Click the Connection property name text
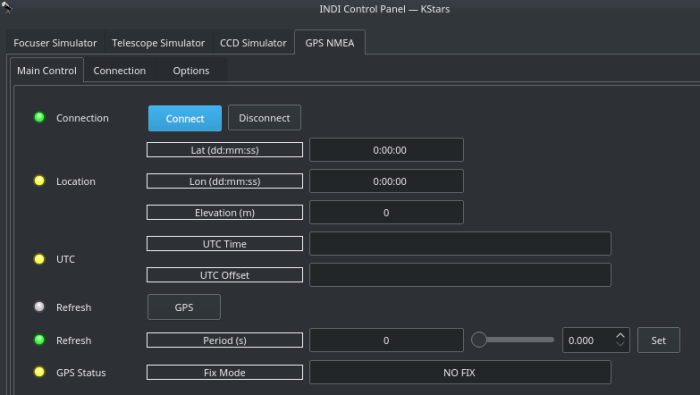Screen dimensions: 700x395 tap(82, 118)
